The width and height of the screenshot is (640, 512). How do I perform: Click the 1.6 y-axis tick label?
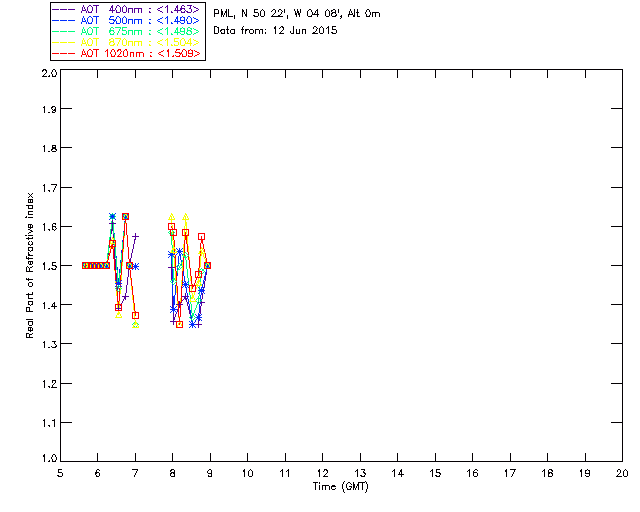tap(49, 227)
